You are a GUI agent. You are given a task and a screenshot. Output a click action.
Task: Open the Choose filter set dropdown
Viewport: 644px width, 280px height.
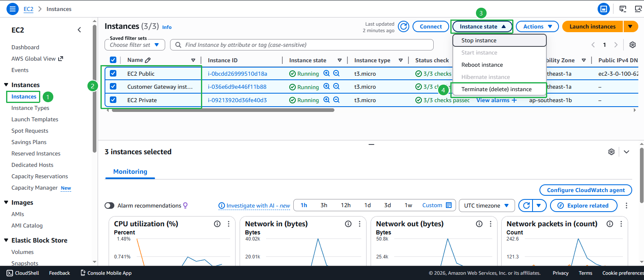click(135, 45)
